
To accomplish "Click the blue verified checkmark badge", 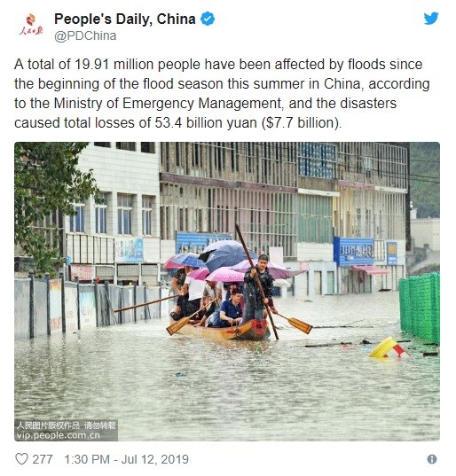I will click(x=208, y=19).
